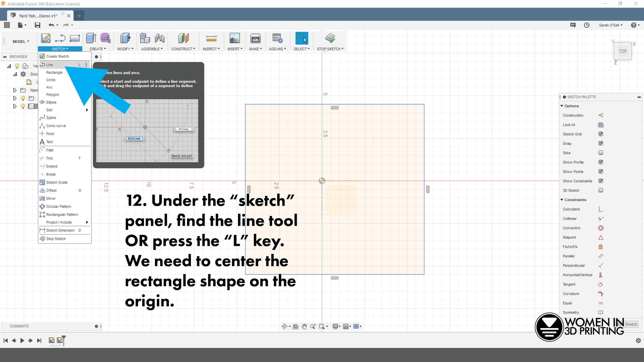This screenshot has height=362, width=644.
Task: Toggle the Show Points checkbox
Action: (601, 171)
